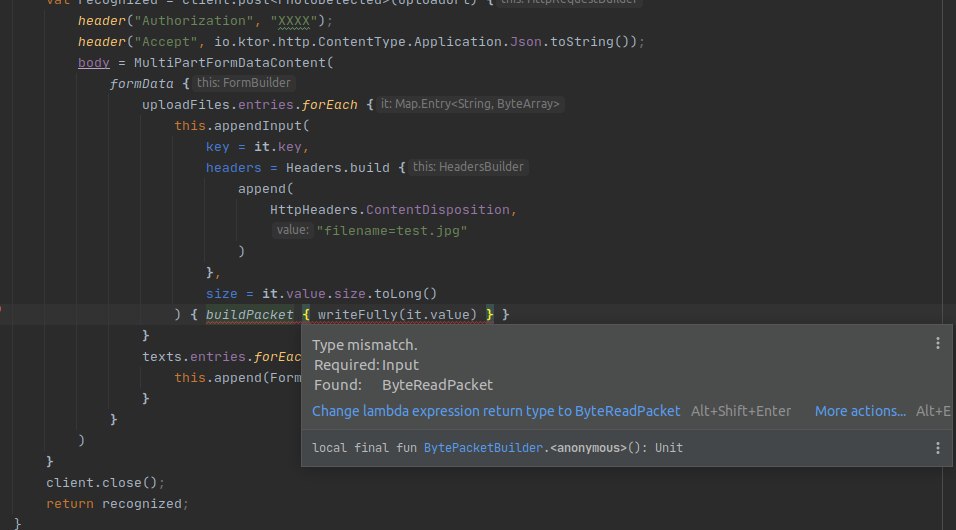This screenshot has height=530, width=956.
Task: Select the "XXXX" authorization string
Action: pyautogui.click(x=294, y=21)
